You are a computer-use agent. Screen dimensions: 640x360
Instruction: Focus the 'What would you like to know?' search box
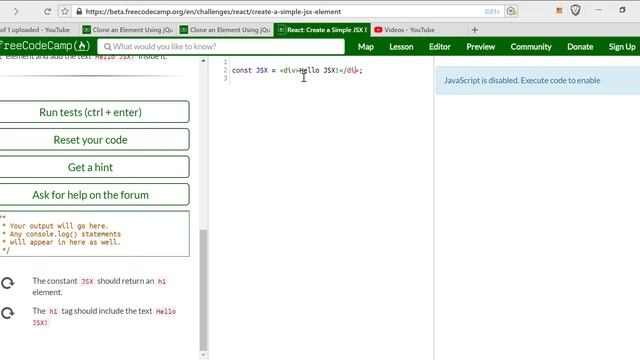[x=221, y=47]
